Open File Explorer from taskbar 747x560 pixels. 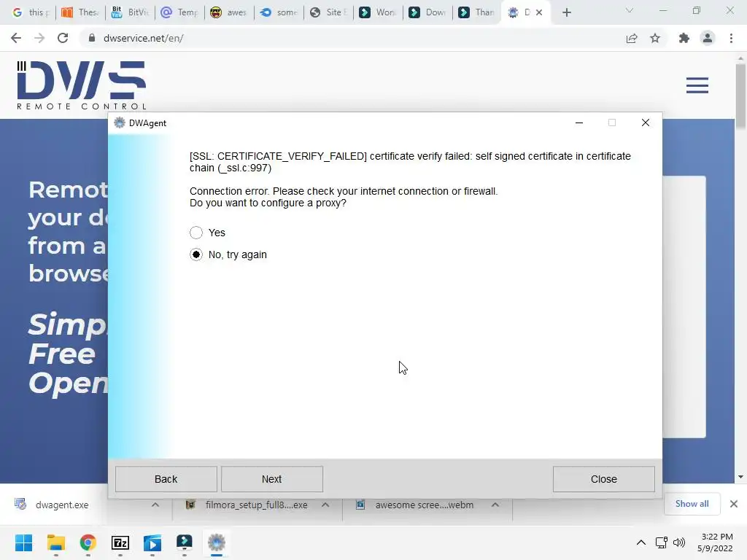[x=56, y=542]
